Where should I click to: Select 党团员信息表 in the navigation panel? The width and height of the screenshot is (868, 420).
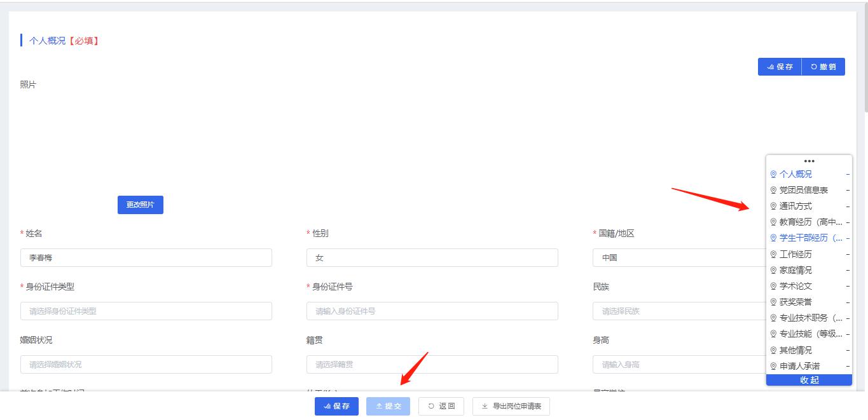(x=803, y=189)
